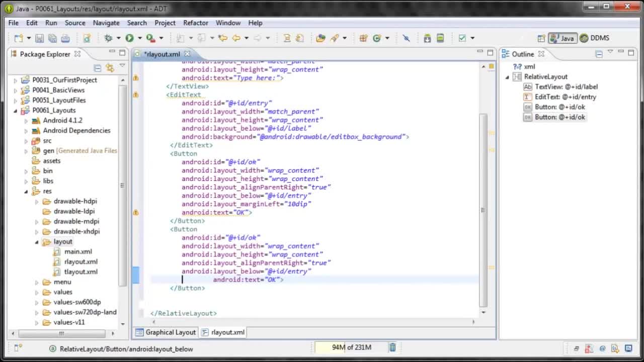
Task: Switch to the Graphical Layout tab
Action: [166, 332]
